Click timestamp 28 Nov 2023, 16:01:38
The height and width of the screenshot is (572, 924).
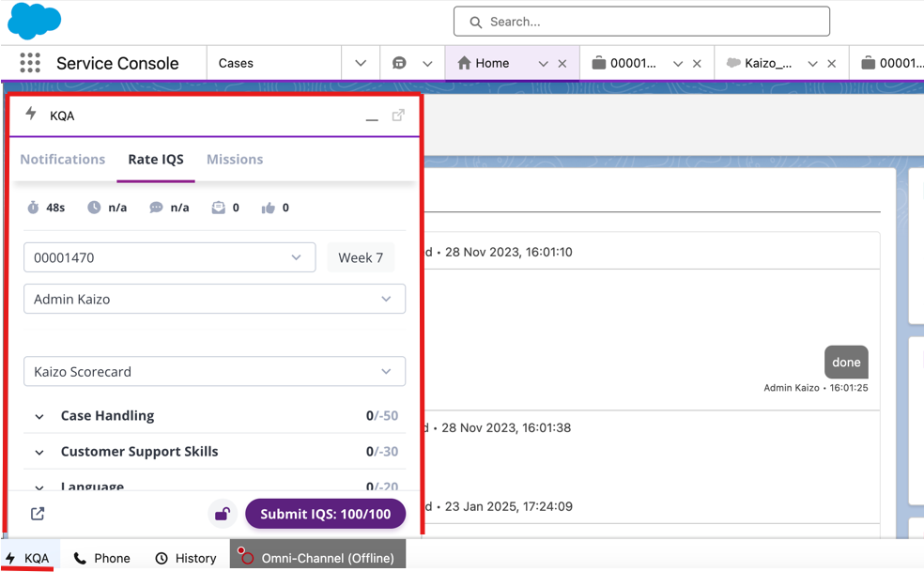[506, 427]
